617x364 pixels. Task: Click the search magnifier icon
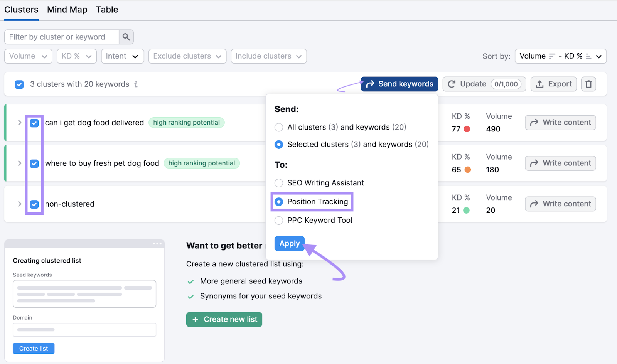tap(126, 37)
